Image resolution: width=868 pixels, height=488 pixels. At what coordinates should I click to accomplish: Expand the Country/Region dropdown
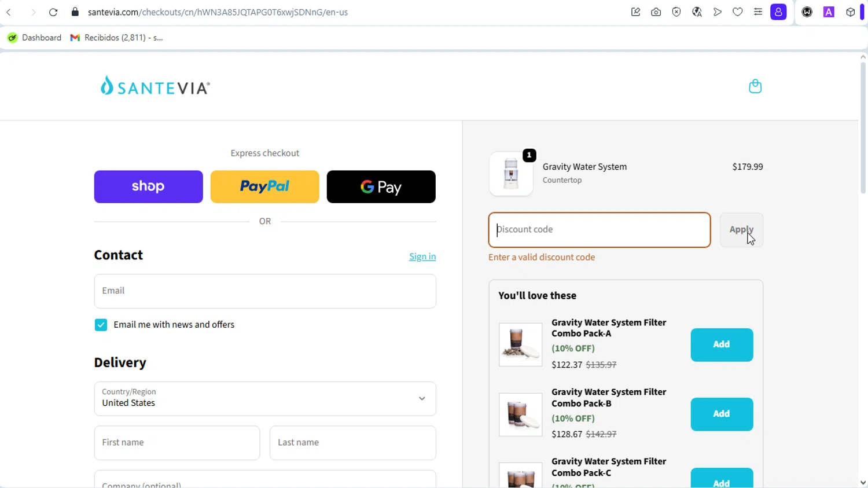(x=265, y=398)
